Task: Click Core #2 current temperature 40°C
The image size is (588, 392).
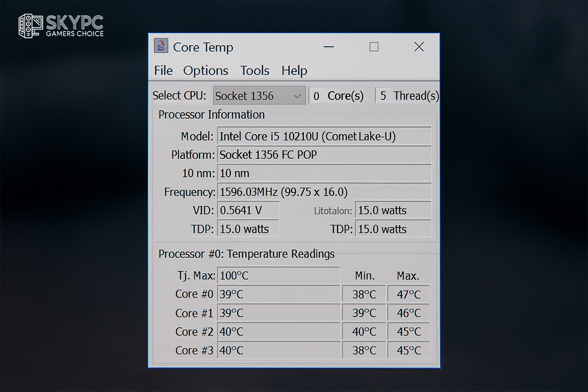Action: click(278, 331)
